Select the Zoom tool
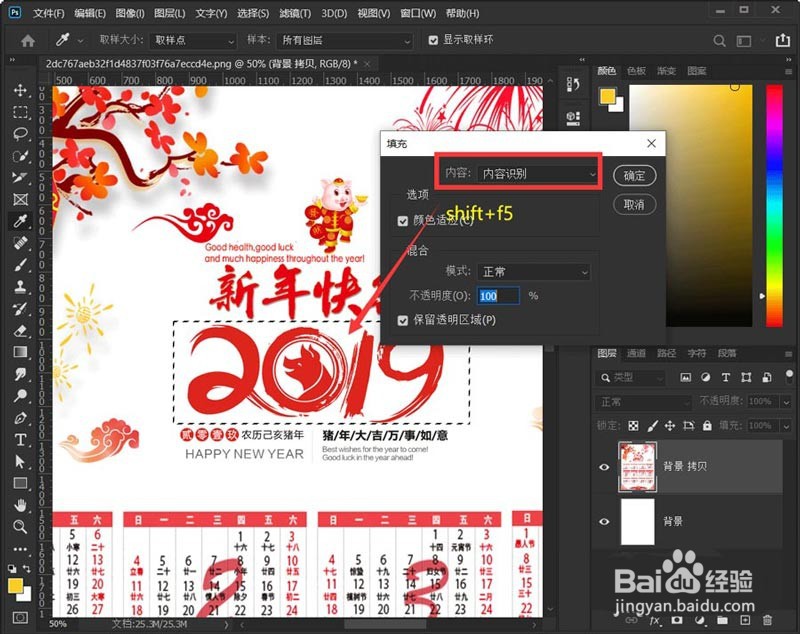The width and height of the screenshot is (800, 634). point(20,526)
